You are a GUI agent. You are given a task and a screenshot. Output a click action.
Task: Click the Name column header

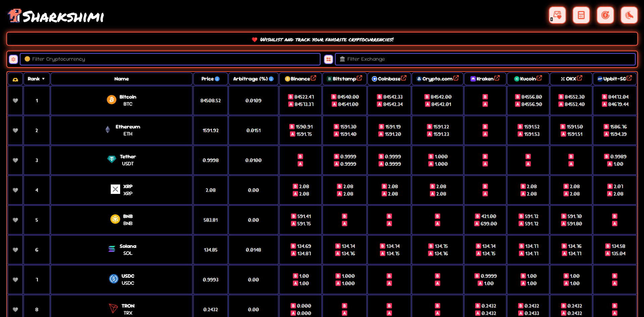coord(121,79)
